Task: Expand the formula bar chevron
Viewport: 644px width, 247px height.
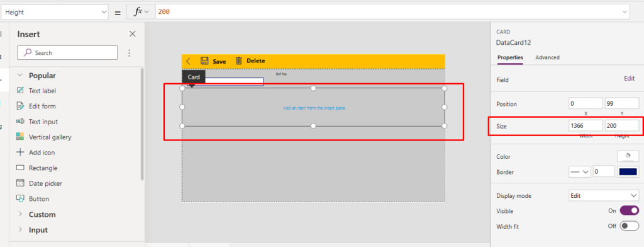Action: click(625, 12)
